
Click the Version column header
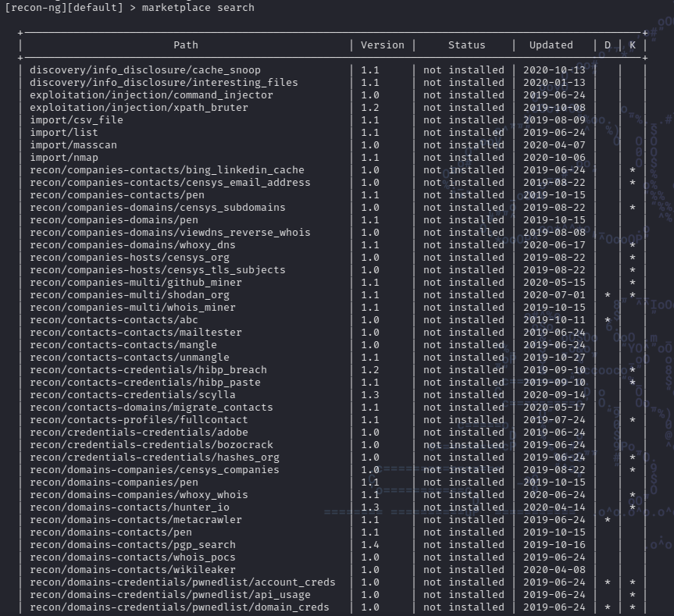tap(383, 45)
